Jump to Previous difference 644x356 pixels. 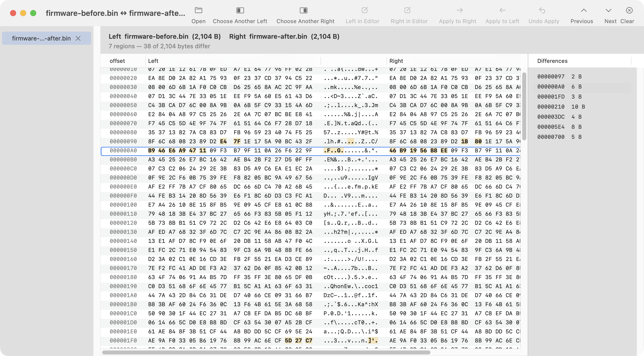point(584,10)
